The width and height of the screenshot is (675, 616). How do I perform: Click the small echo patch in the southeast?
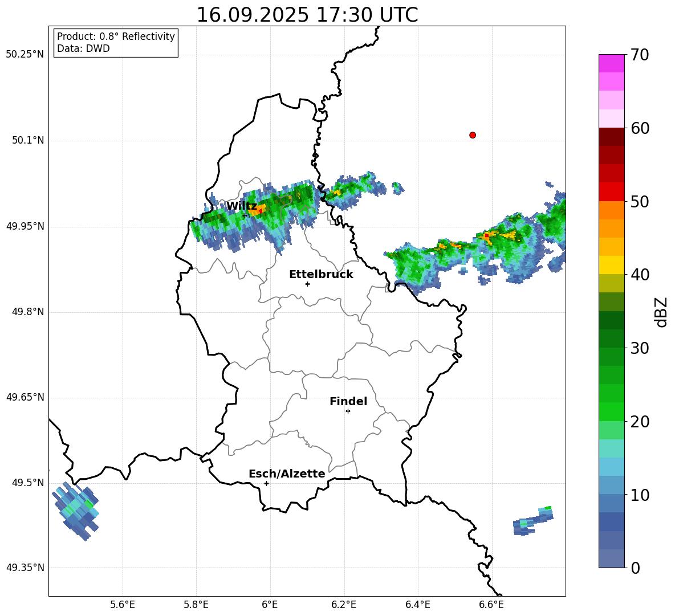coord(532,521)
